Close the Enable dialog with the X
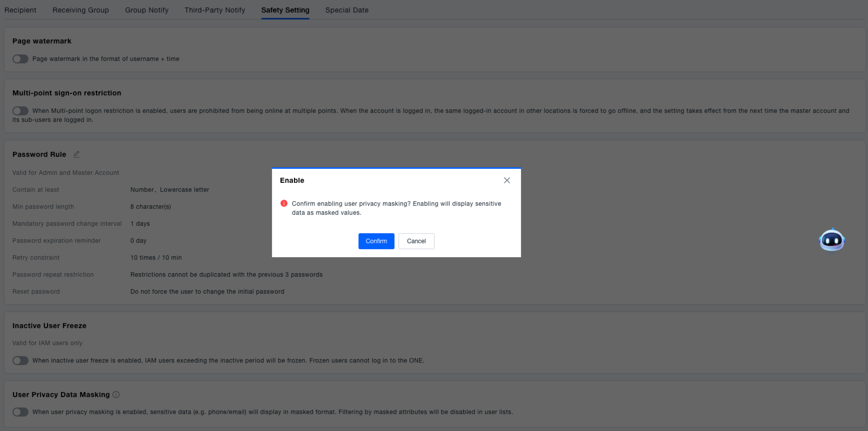 (506, 180)
